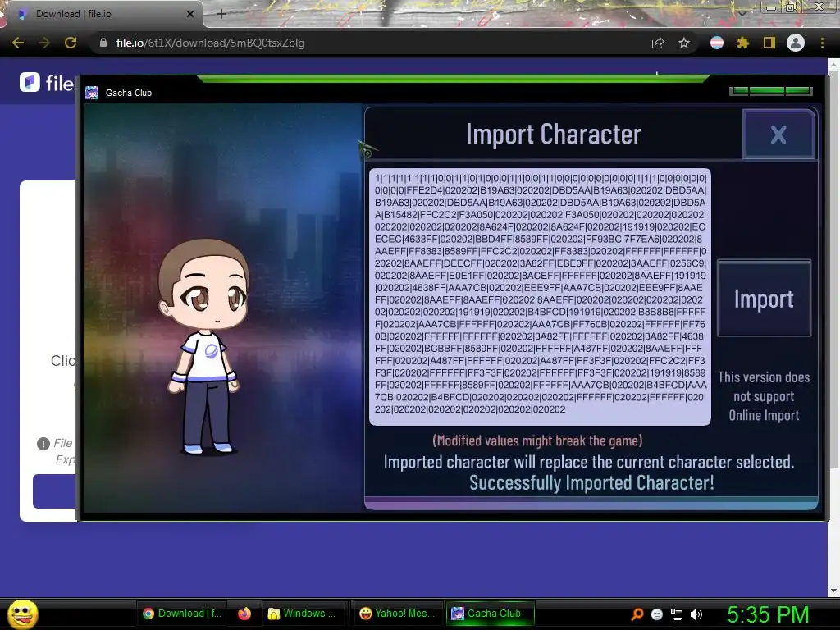This screenshot has height=630, width=840.
Task: Reload the file.io page
Action: pos(71,43)
